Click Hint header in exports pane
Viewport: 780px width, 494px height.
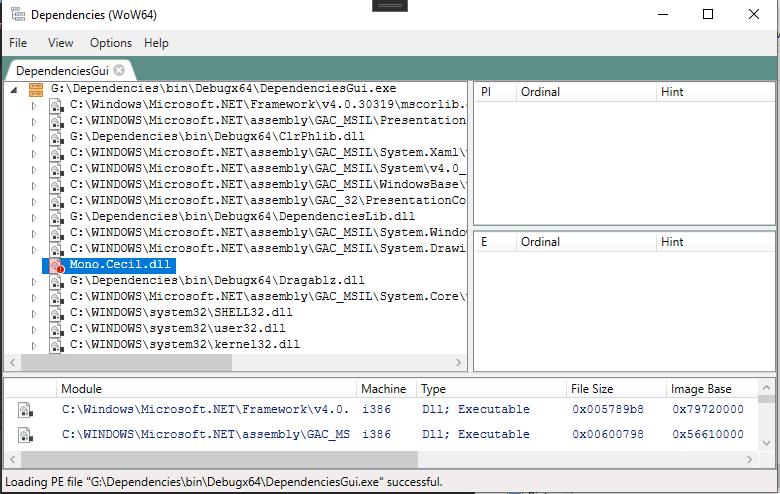(x=715, y=242)
